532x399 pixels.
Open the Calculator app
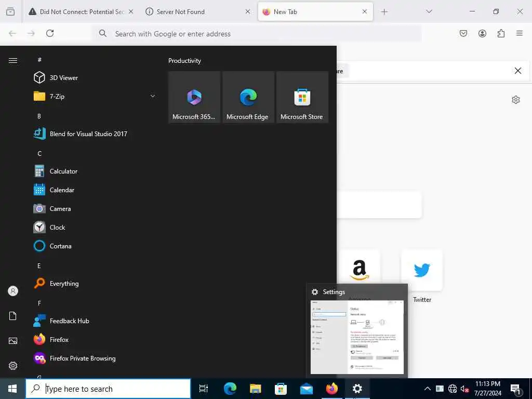pos(94,171)
